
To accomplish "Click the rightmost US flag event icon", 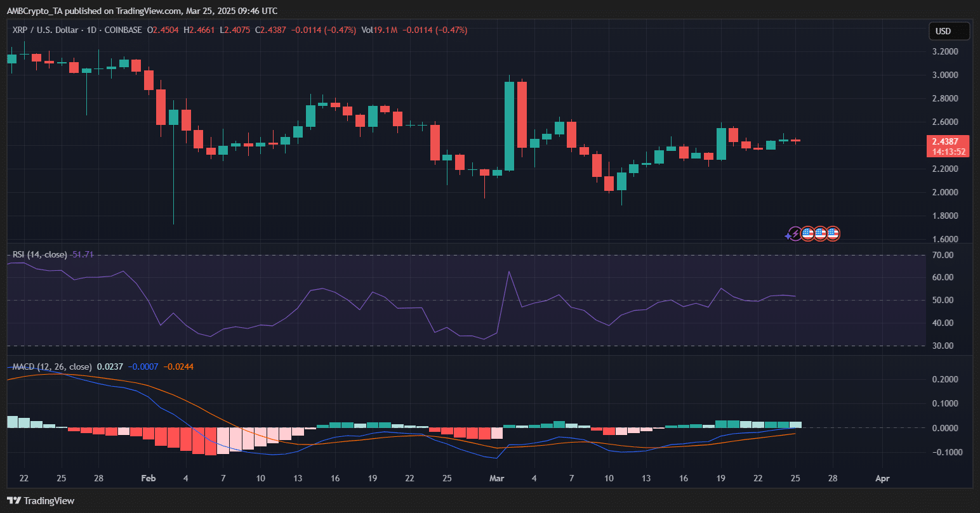I will [833, 233].
